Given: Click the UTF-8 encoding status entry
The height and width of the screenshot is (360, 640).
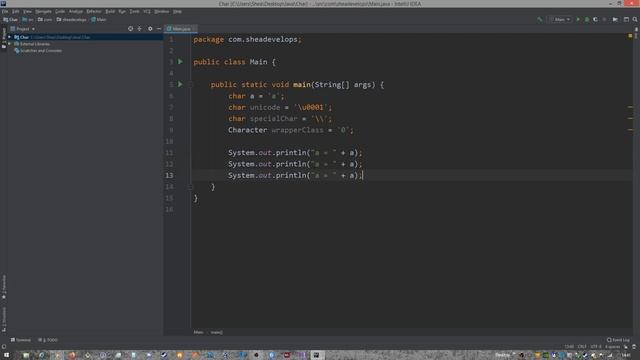Looking at the screenshot, I should tap(596, 347).
